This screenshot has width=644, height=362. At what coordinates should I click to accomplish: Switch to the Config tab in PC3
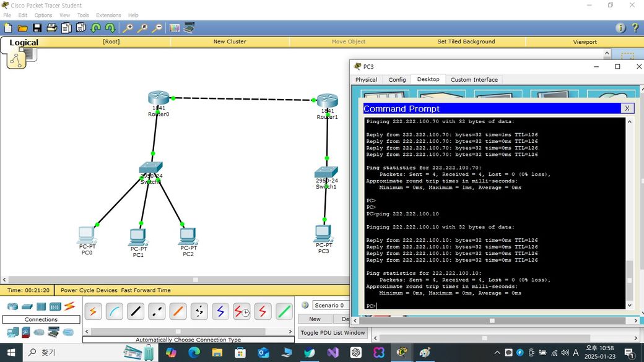point(397,80)
